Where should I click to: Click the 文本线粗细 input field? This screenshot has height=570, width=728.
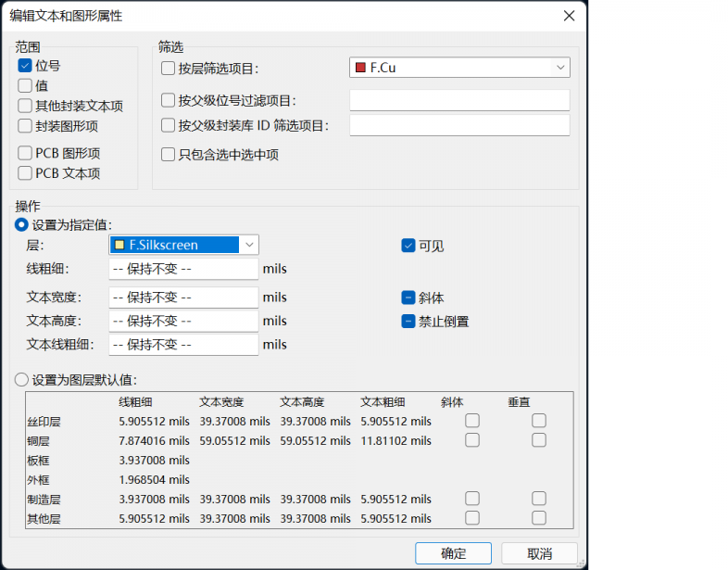(x=183, y=345)
